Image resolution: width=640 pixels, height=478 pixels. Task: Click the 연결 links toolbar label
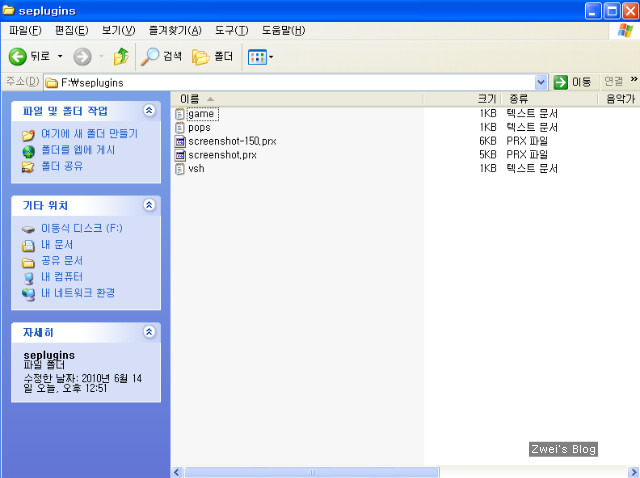coord(613,82)
